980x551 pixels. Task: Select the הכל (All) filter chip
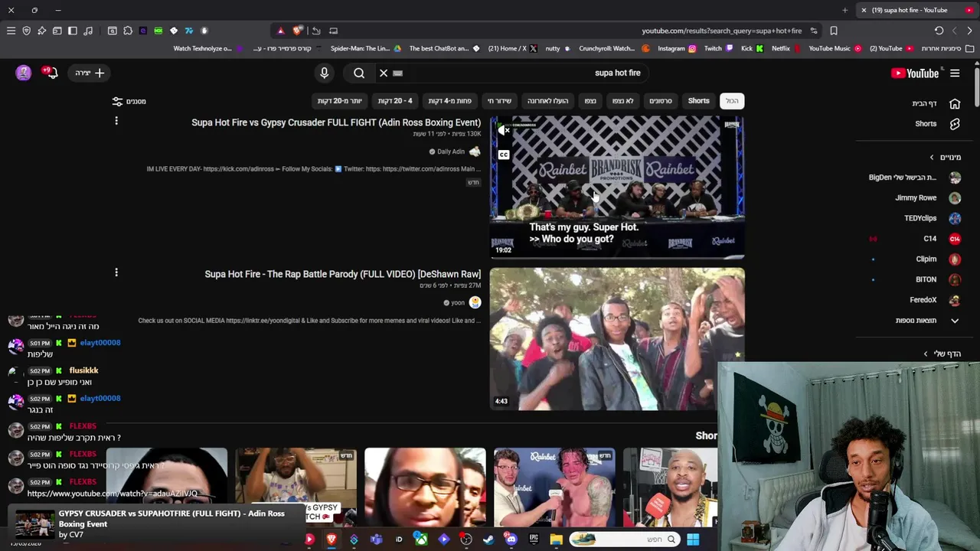click(x=732, y=101)
